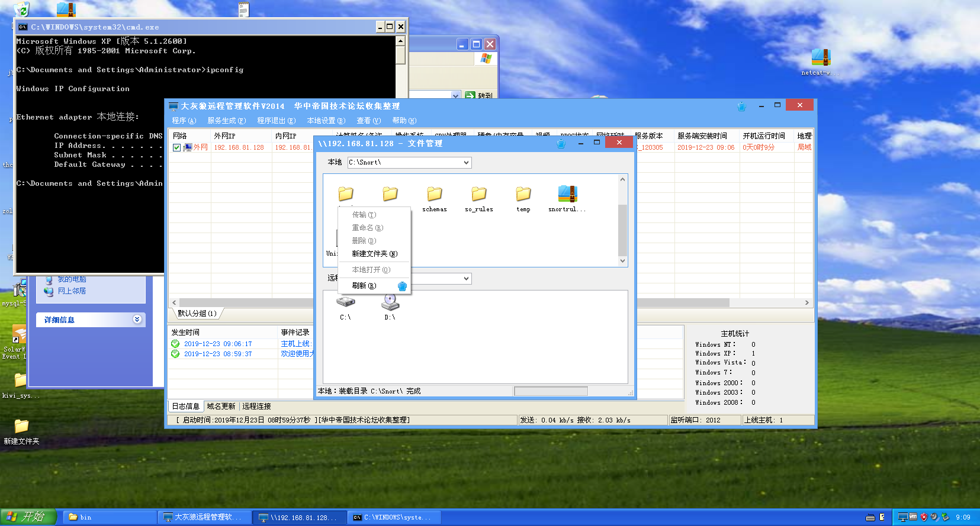980x526 pixels.
Task: Select the text document icon on the desktop
Action: pos(243,9)
